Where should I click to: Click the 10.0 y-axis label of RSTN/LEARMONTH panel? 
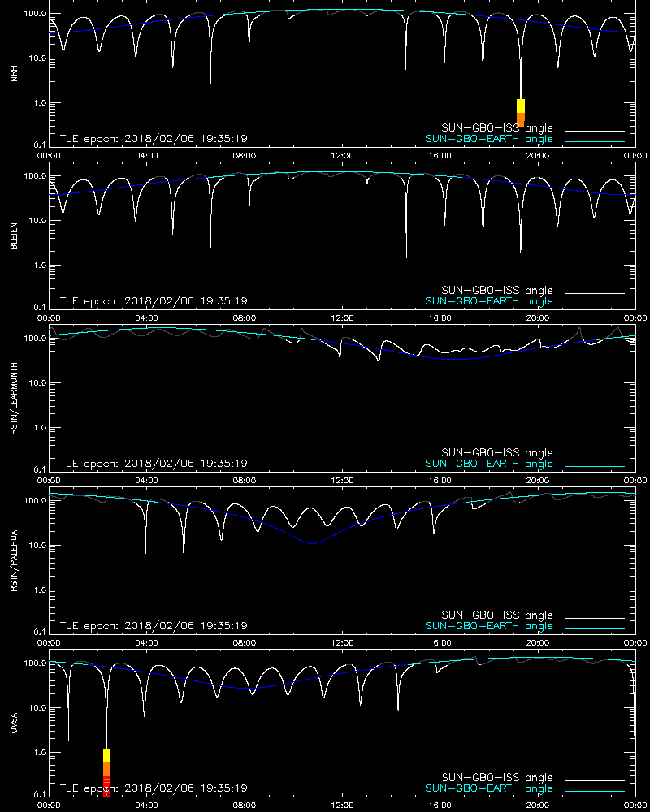pyautogui.click(x=37, y=383)
